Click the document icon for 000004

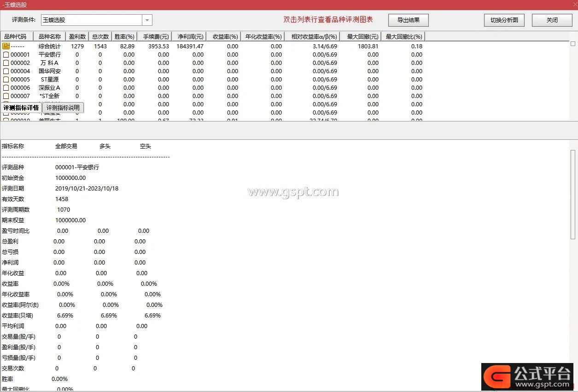click(x=6, y=71)
